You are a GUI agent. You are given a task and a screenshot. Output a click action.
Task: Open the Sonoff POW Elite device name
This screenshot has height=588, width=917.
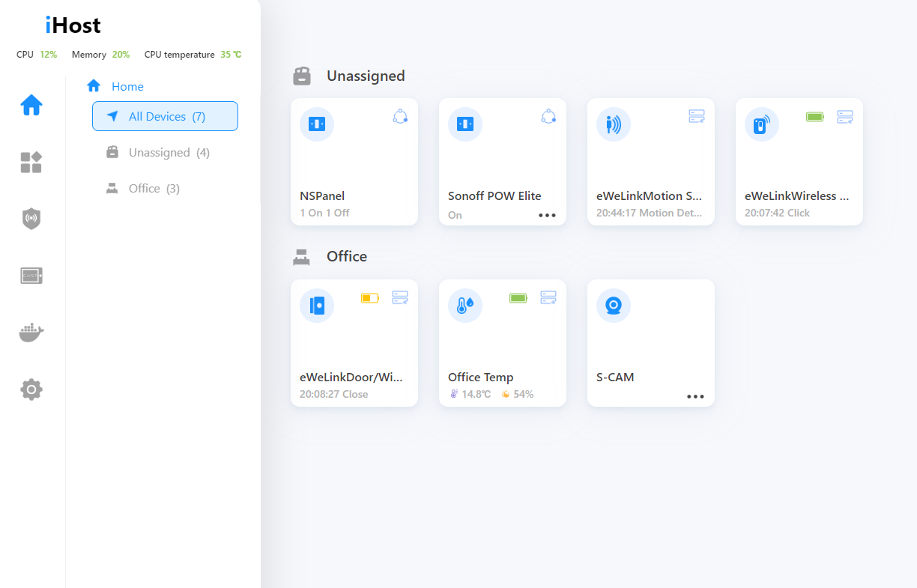[x=494, y=196]
